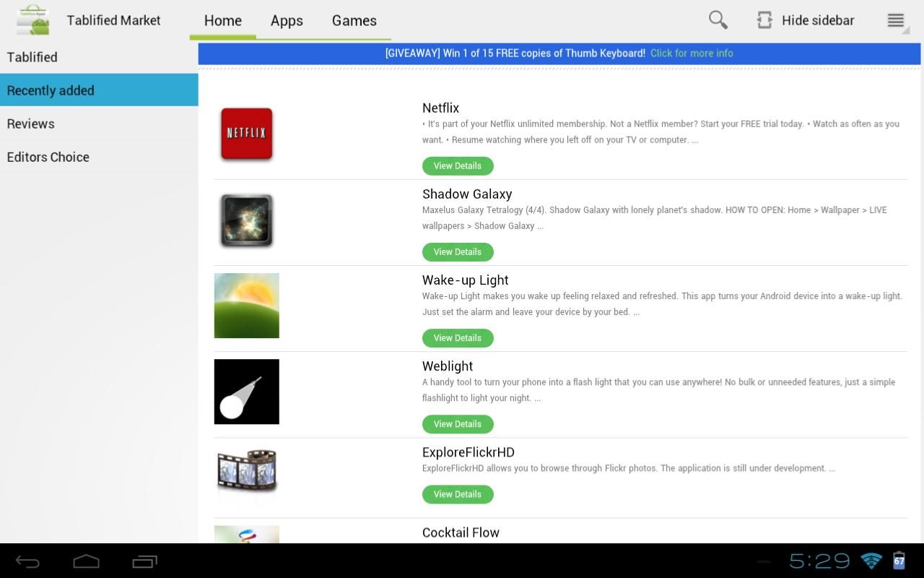The image size is (924, 578).
Task: View Details for Wake-up Light
Action: pos(458,337)
